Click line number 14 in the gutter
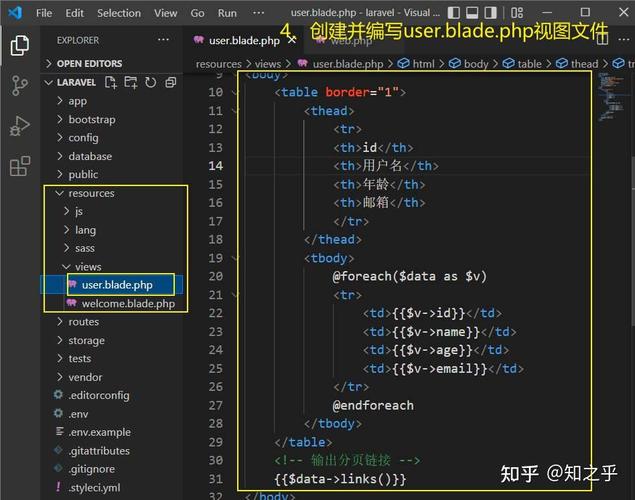635x500 pixels. click(x=215, y=166)
